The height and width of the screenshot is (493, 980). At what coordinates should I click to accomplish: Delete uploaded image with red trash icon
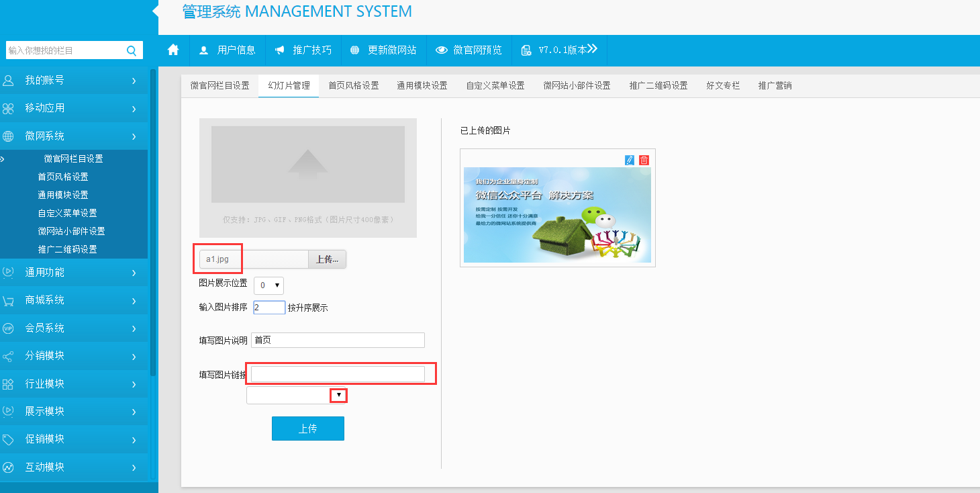644,160
